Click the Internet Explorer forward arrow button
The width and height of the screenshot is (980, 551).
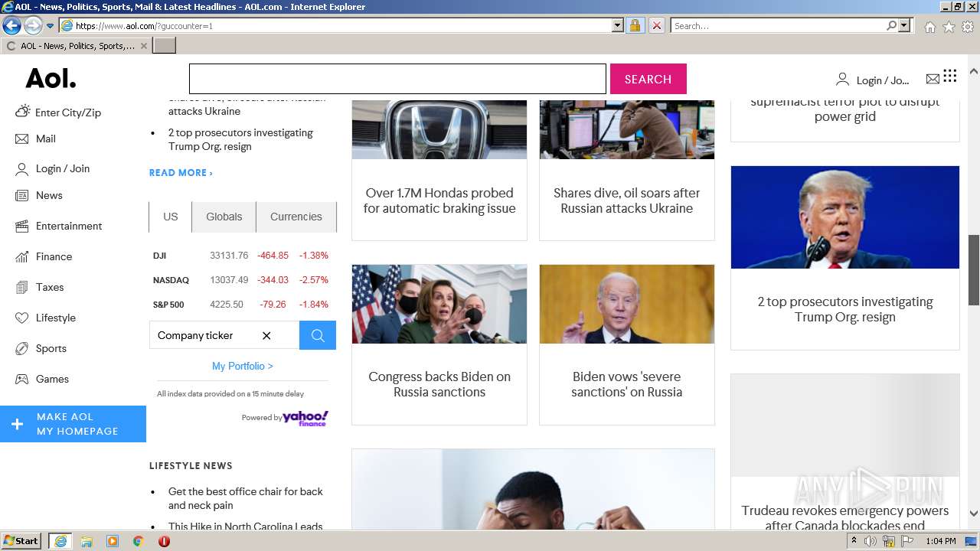[x=33, y=25]
